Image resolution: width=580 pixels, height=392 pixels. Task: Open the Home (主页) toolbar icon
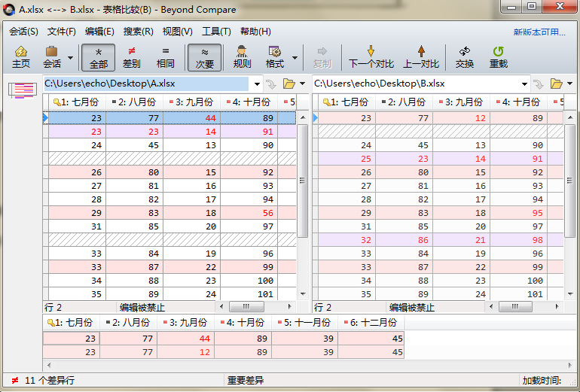click(x=21, y=57)
